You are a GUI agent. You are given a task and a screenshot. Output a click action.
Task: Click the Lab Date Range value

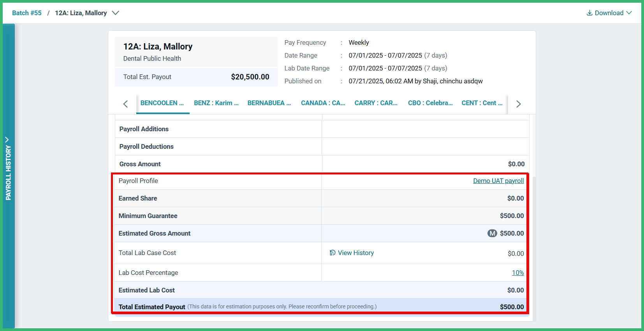pyautogui.click(x=398, y=68)
